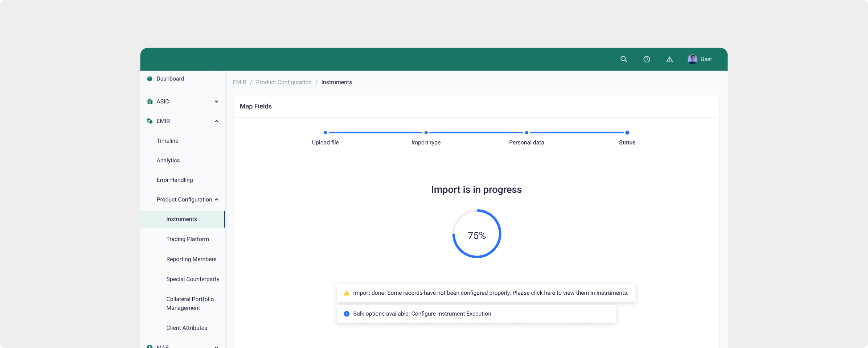Click the user avatar picture
The height and width of the screenshot is (348, 868).
[x=692, y=59]
